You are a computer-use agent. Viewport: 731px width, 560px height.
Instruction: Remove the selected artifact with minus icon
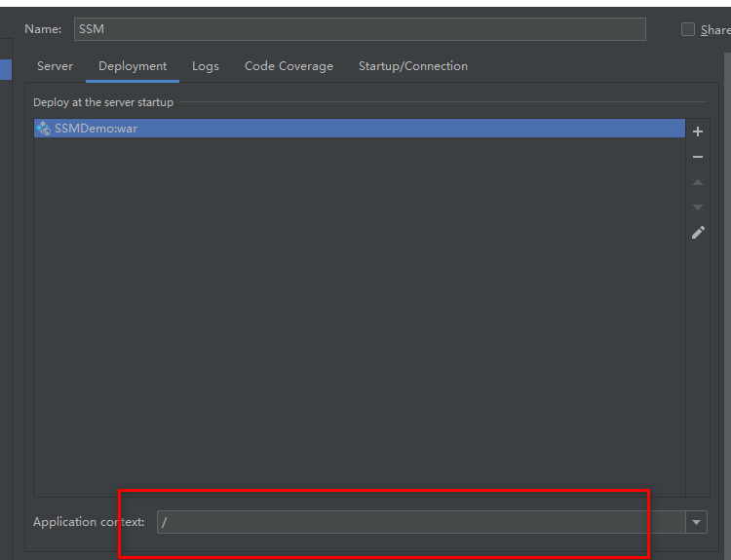tap(698, 157)
